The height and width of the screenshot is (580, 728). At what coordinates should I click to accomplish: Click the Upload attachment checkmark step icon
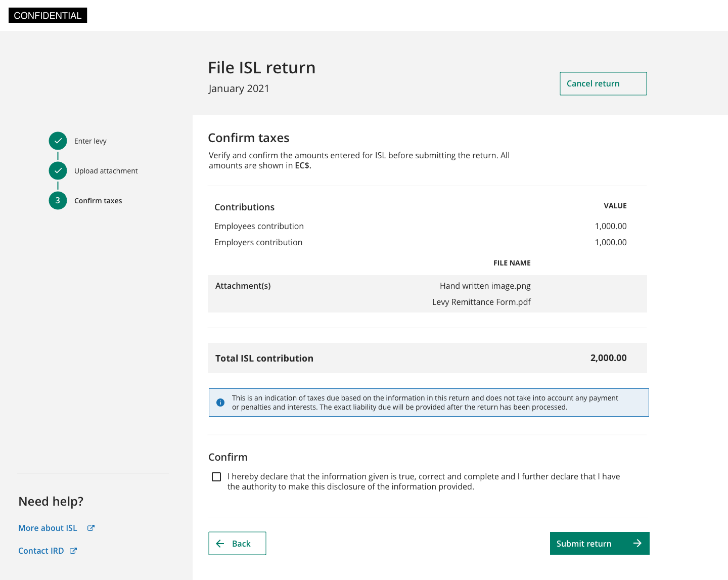click(x=58, y=171)
